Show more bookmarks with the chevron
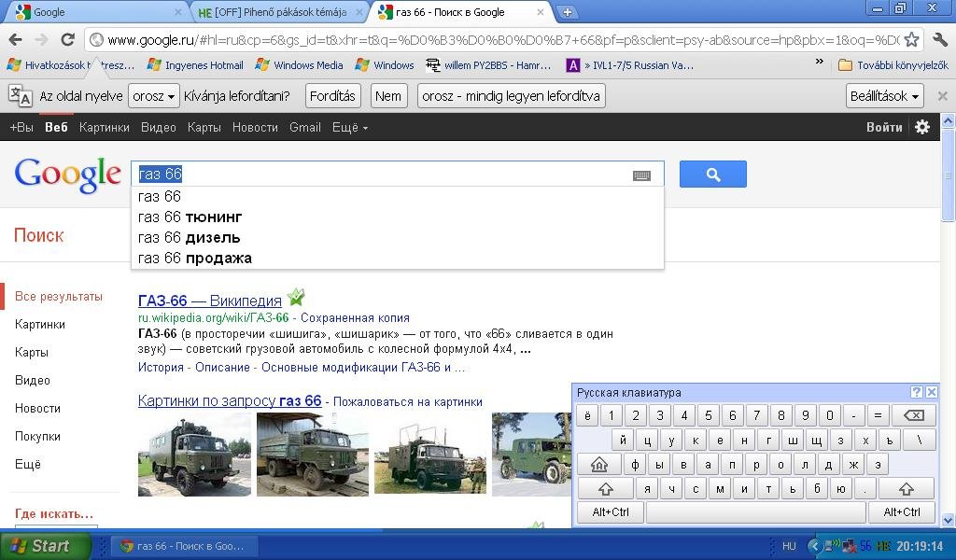Image resolution: width=956 pixels, height=560 pixels. 820,62
